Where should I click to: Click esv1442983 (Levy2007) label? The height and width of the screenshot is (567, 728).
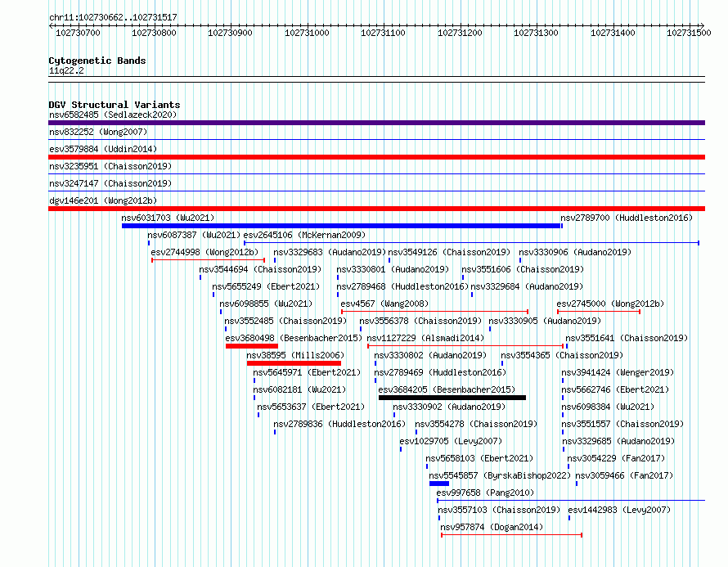click(x=619, y=510)
